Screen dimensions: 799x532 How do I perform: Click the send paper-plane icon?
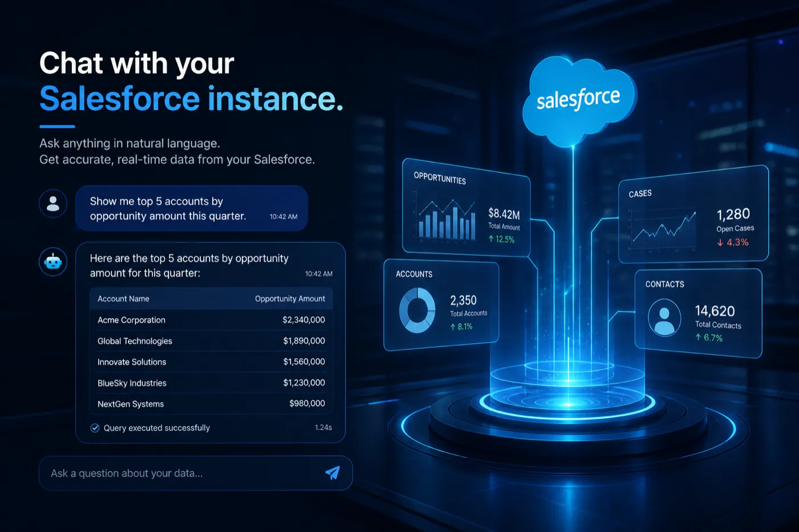tap(333, 473)
